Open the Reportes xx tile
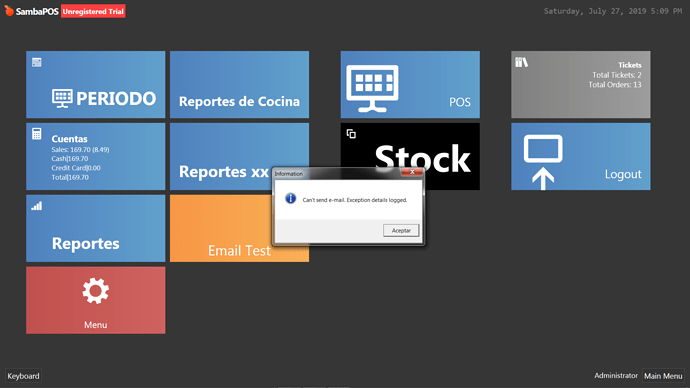This screenshot has height=388, width=690. click(221, 157)
